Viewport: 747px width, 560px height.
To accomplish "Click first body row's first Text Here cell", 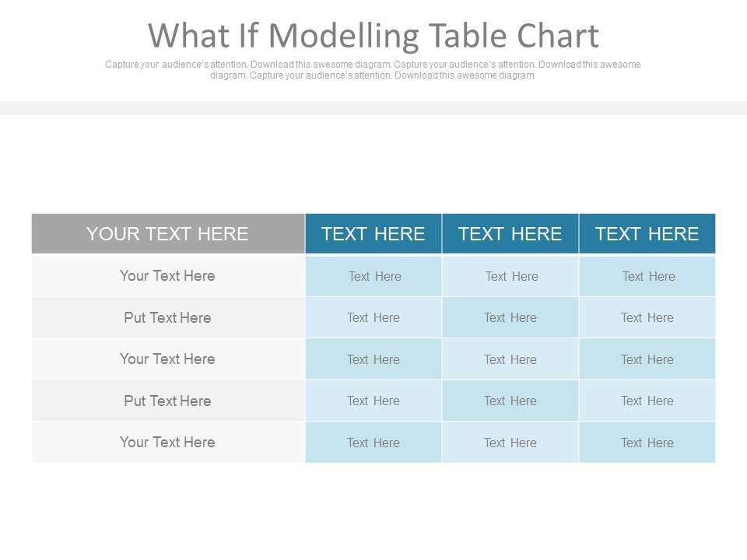I will click(x=374, y=276).
